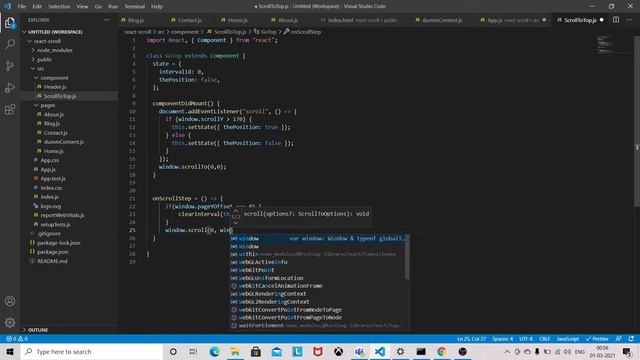Open Cortana circle icon on taskbar
This screenshot has width=640, height=360.
click(173, 351)
